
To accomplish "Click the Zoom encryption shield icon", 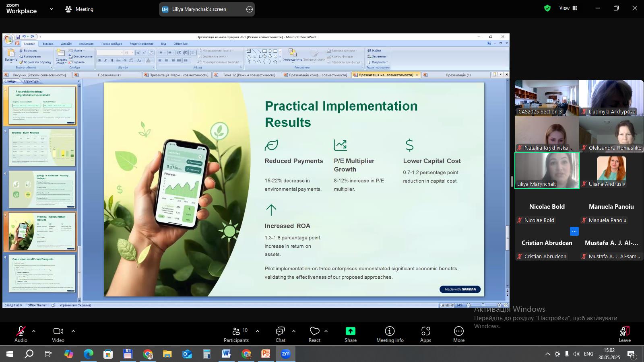I will click(x=547, y=8).
